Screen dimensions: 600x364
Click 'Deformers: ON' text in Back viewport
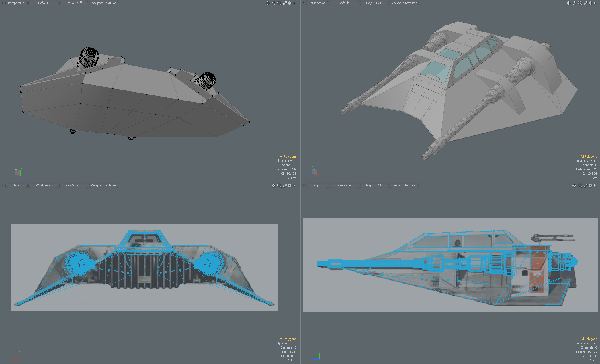point(286,352)
